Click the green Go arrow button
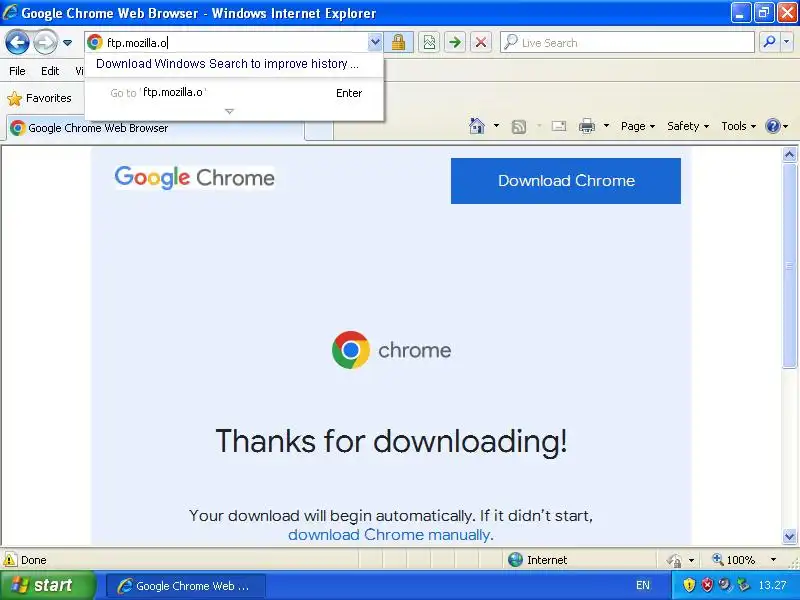 point(455,42)
